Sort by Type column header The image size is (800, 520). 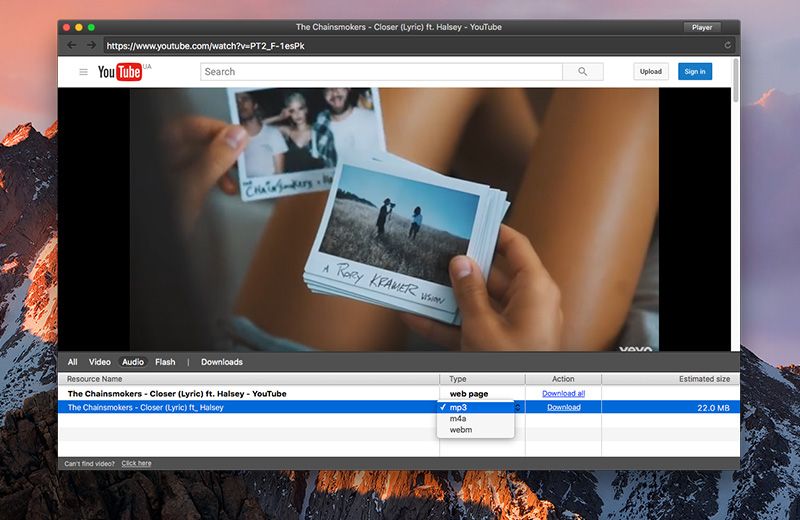(x=482, y=379)
